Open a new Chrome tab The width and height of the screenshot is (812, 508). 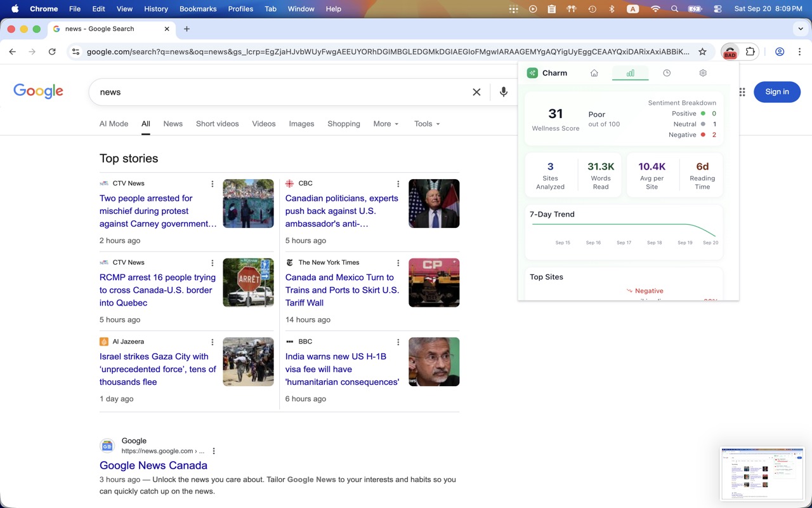coord(187,29)
